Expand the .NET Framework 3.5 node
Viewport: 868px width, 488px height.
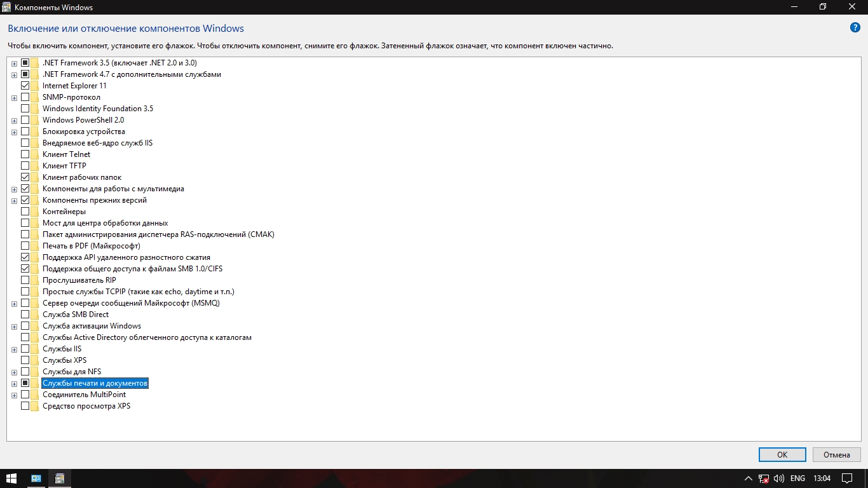pyautogui.click(x=14, y=64)
